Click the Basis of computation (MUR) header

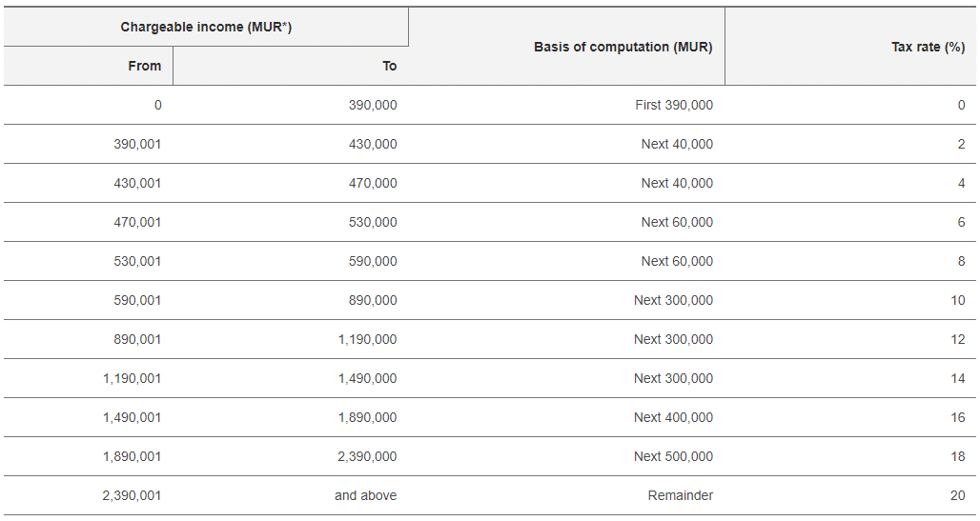tap(567, 47)
